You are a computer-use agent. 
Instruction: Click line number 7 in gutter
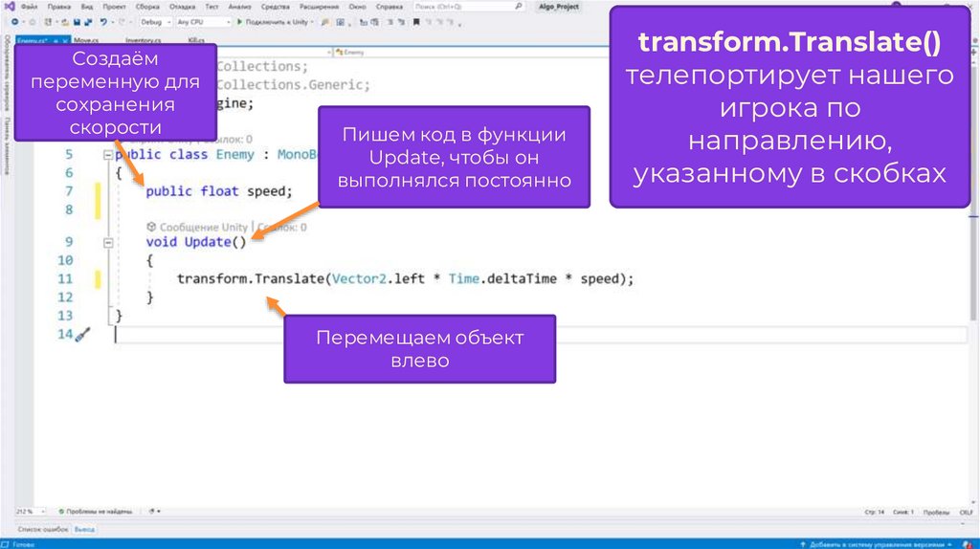point(69,191)
